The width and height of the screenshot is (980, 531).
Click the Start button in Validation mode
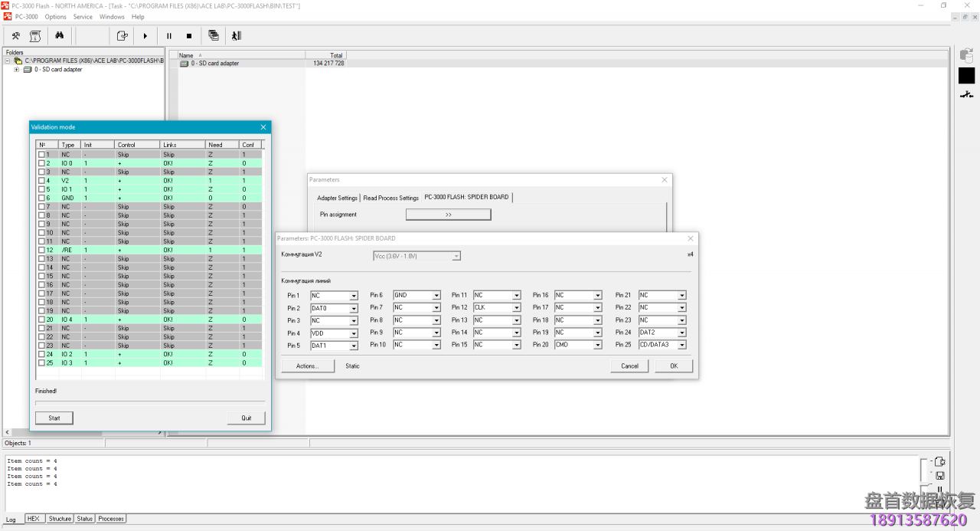pyautogui.click(x=54, y=418)
